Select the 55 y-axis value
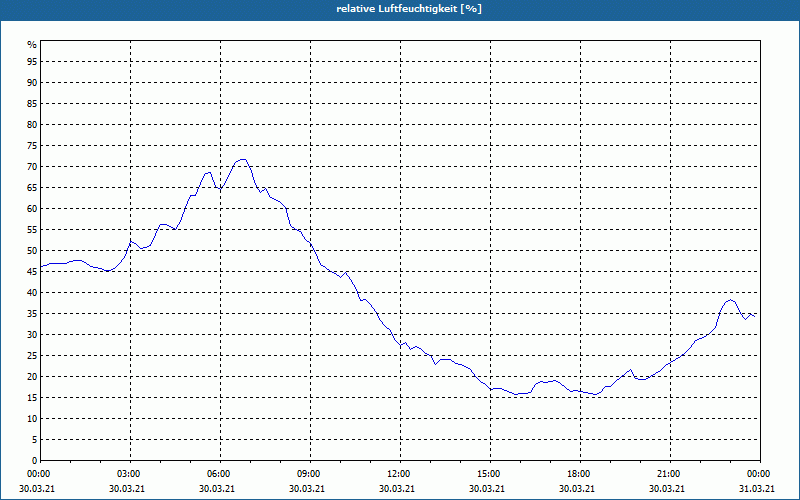Screen dimensions: 800x500 click(x=32, y=230)
